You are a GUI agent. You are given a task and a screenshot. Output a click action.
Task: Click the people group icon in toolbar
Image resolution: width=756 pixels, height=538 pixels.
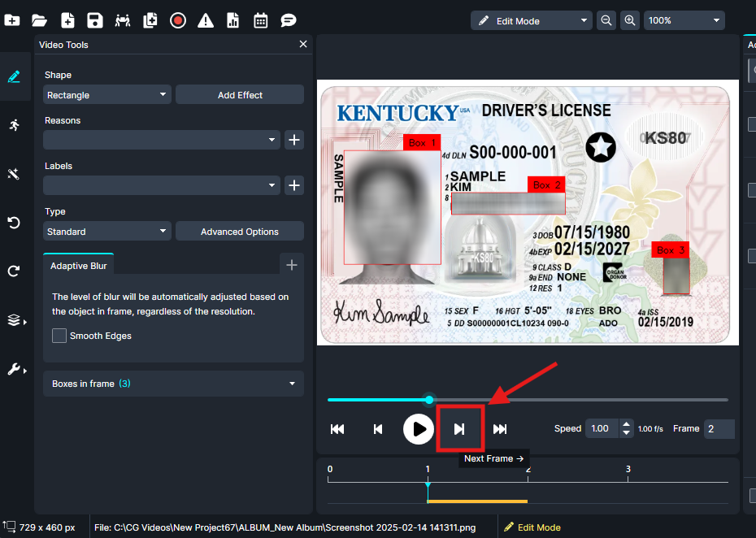click(x=123, y=20)
